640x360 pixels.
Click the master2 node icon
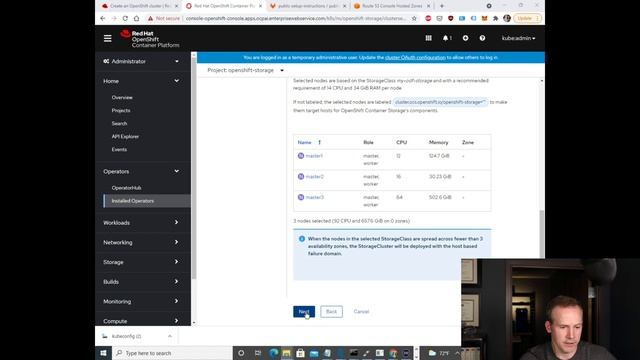(x=301, y=177)
